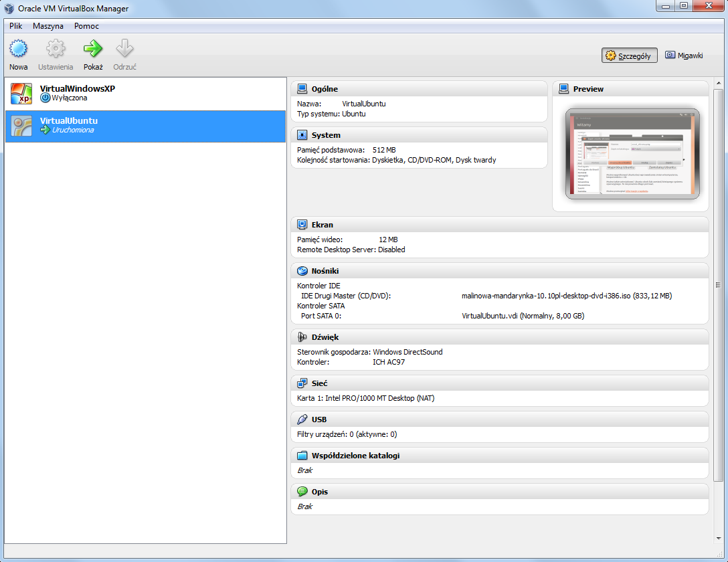728x562 pixels.
Task: Open the USB section header link
Action: [x=319, y=419]
